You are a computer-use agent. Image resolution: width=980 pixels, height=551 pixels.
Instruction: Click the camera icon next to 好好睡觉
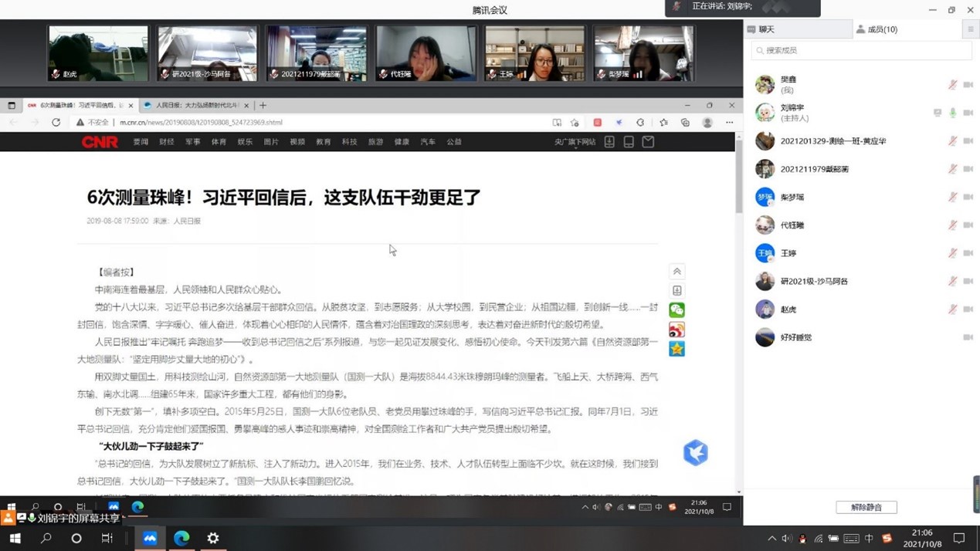click(x=968, y=337)
